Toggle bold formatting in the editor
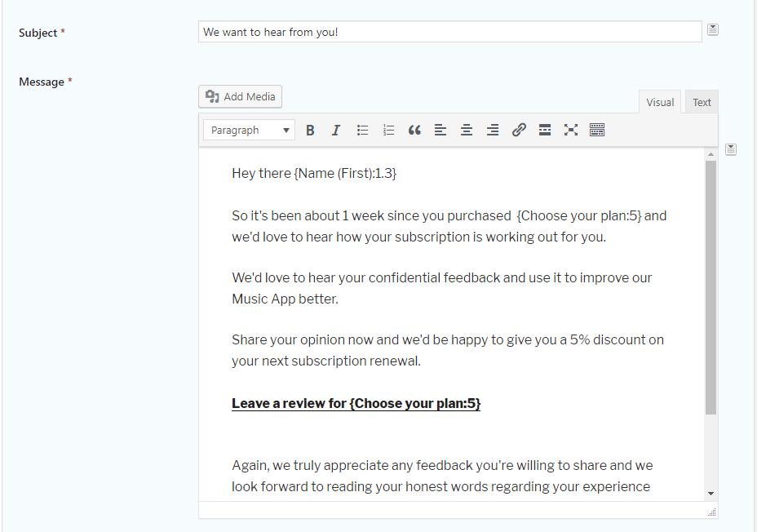 click(310, 130)
